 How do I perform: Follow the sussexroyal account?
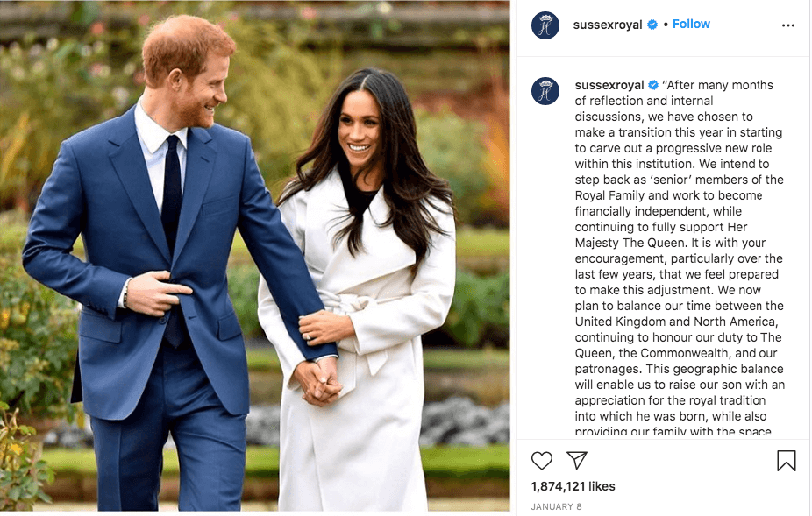click(x=691, y=24)
